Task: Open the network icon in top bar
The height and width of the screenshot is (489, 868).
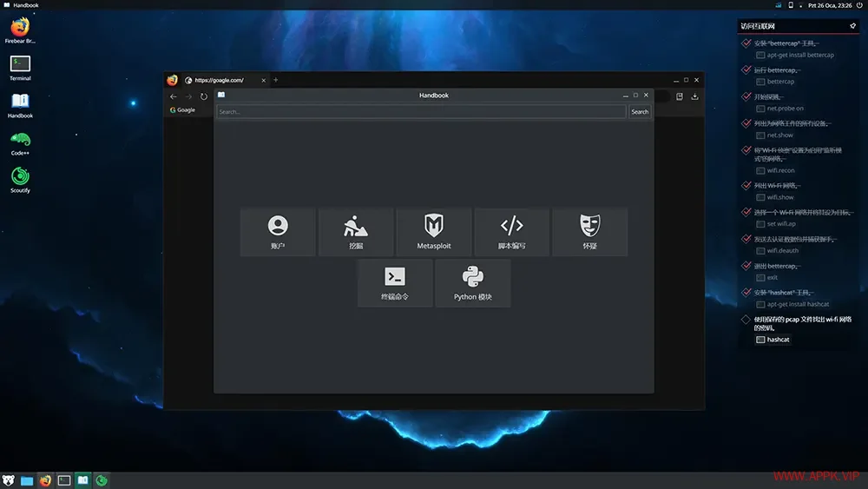Action: (x=779, y=5)
